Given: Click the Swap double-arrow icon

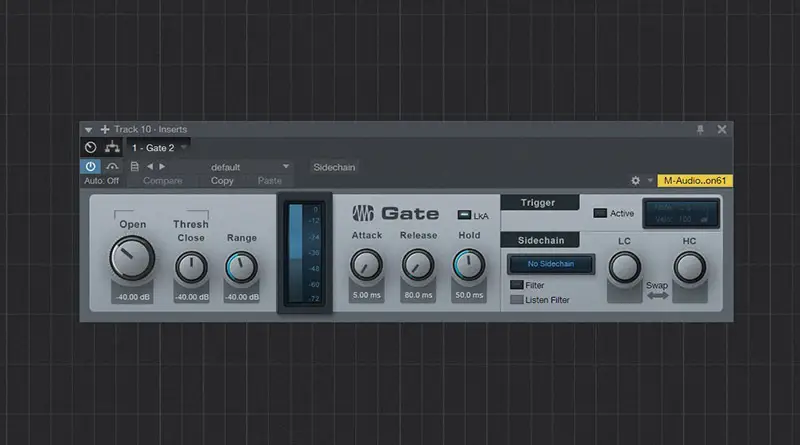Looking at the screenshot, I should pyautogui.click(x=657, y=296).
